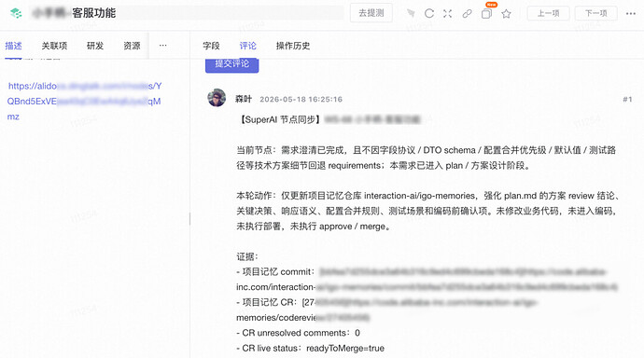Screen dimensions: 644x358
Task: Open the top-right more options ellipsis
Action: coord(631,14)
